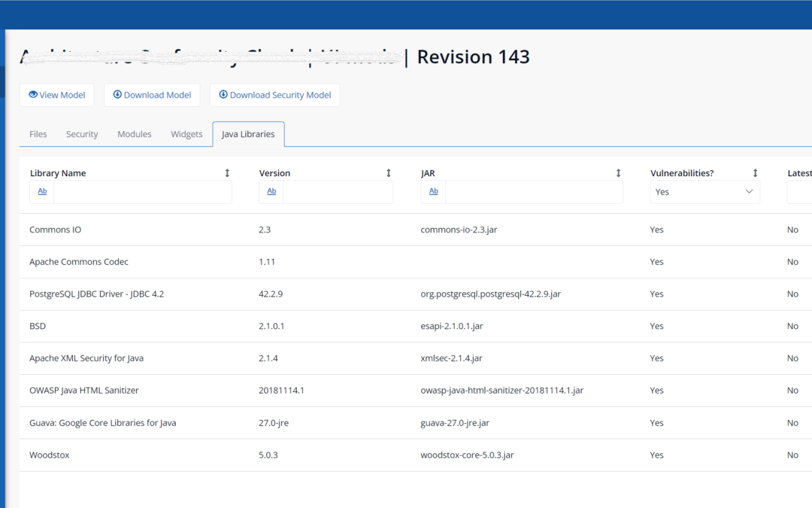Screen dimensions: 812x508
Task: Click version 20181114.1 cell
Action: click(x=281, y=391)
